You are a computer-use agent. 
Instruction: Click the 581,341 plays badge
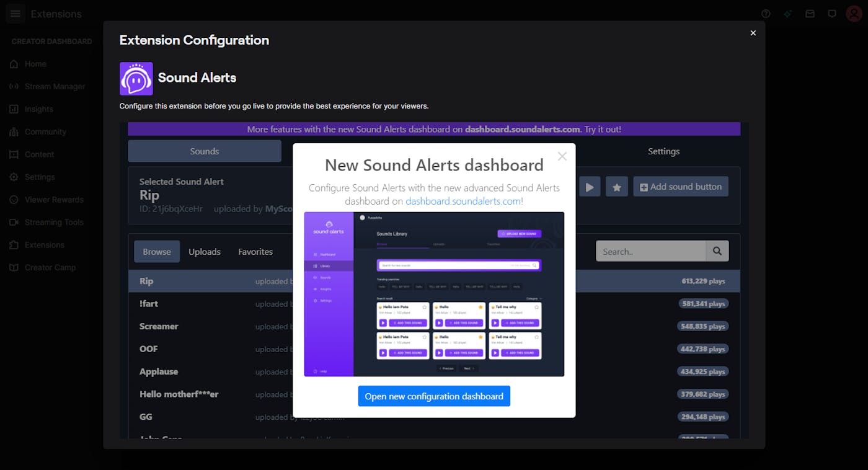click(703, 304)
